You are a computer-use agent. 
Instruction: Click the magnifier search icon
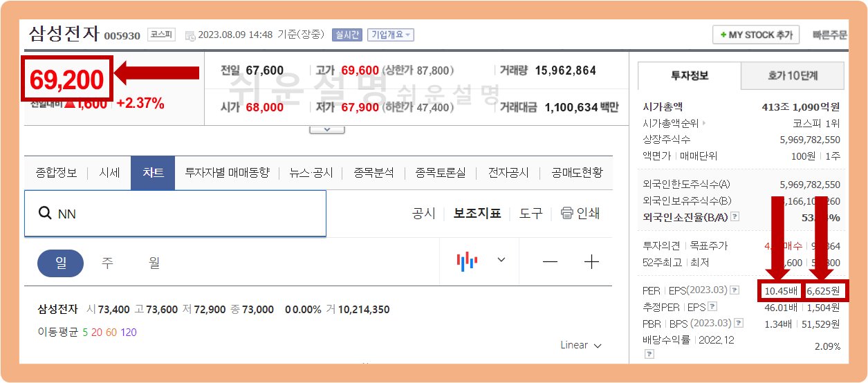[x=45, y=214]
